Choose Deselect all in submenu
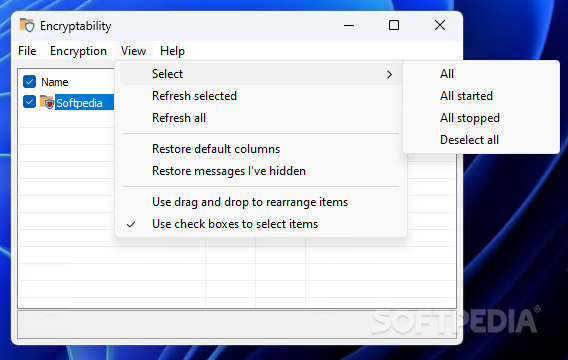This screenshot has width=568, height=360. (481, 140)
